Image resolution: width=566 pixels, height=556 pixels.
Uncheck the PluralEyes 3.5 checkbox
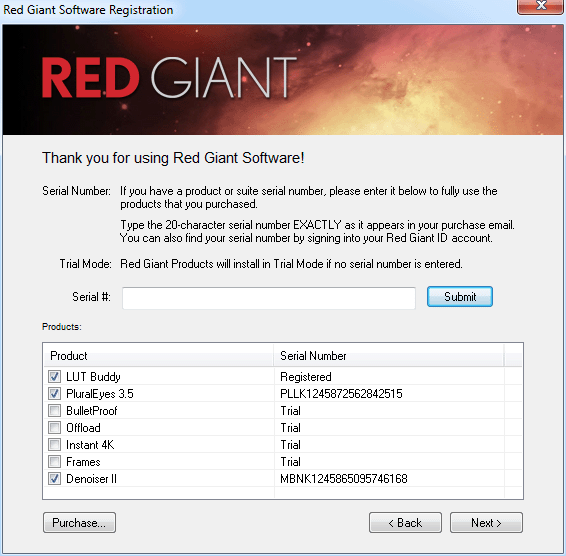[55, 394]
